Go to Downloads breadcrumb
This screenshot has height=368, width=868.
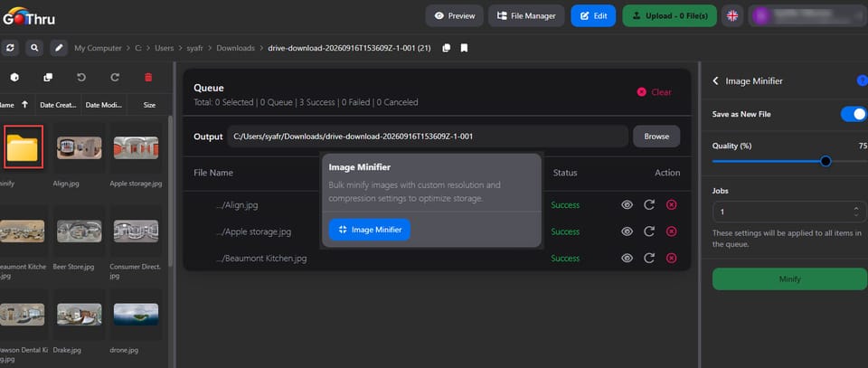(236, 48)
